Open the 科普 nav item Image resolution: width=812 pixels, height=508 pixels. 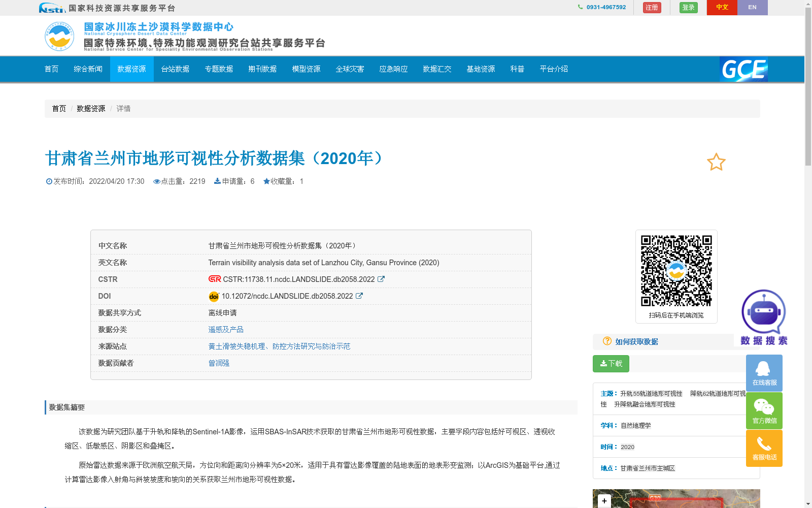pyautogui.click(x=518, y=69)
